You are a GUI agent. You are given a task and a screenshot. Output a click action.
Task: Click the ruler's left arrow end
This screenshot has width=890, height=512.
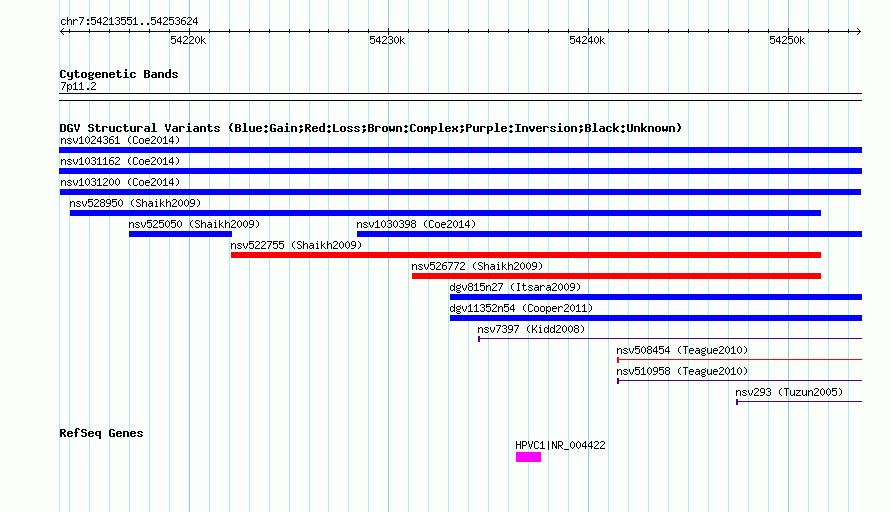62,32
